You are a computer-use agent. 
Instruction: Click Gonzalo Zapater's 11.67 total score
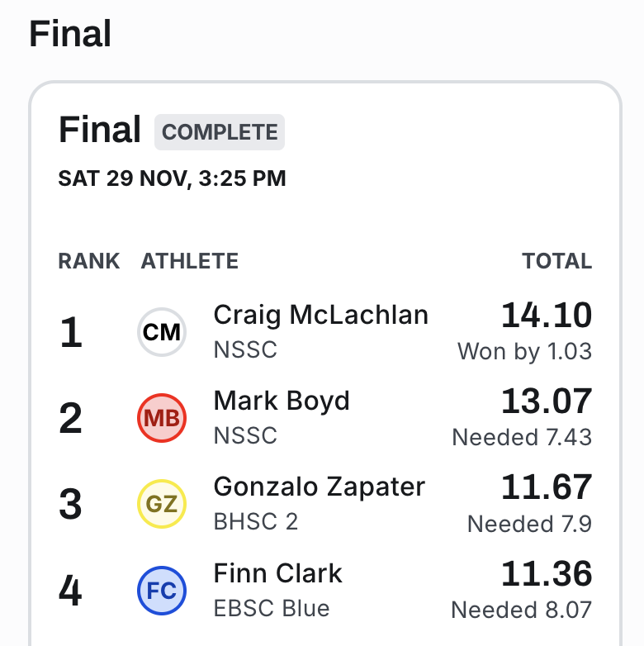(x=547, y=487)
